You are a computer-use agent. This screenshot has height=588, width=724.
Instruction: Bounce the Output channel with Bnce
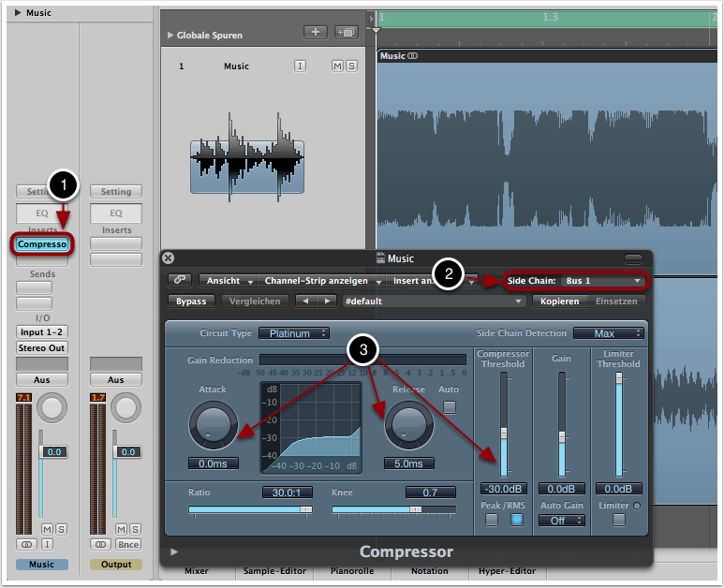(x=127, y=544)
